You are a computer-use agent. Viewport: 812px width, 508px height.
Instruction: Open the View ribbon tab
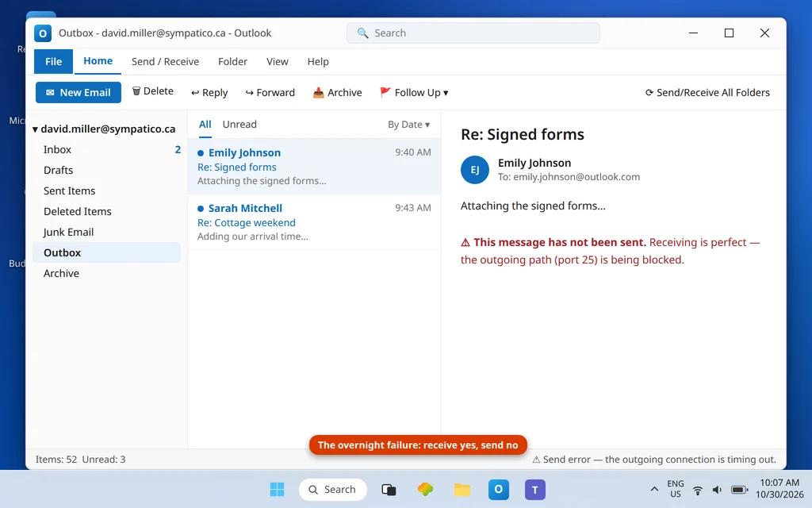coord(277,62)
